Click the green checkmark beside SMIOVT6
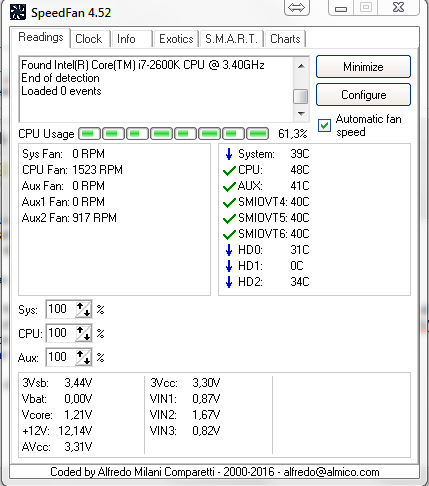 click(x=229, y=235)
